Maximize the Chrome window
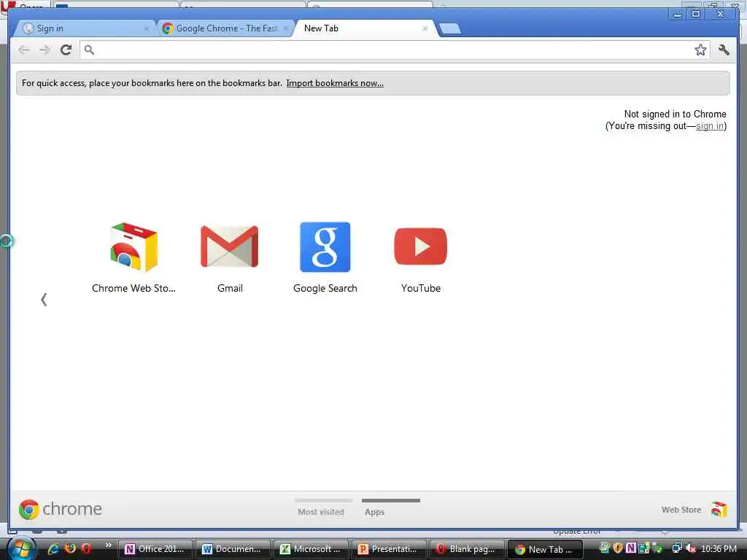This screenshot has height=560, width=747. click(695, 15)
